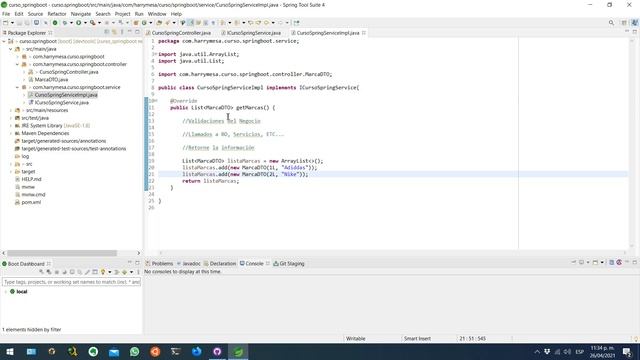Click the first Boot Dashboard toolbar icon
The width and height of the screenshot is (640, 360).
click(x=41, y=271)
